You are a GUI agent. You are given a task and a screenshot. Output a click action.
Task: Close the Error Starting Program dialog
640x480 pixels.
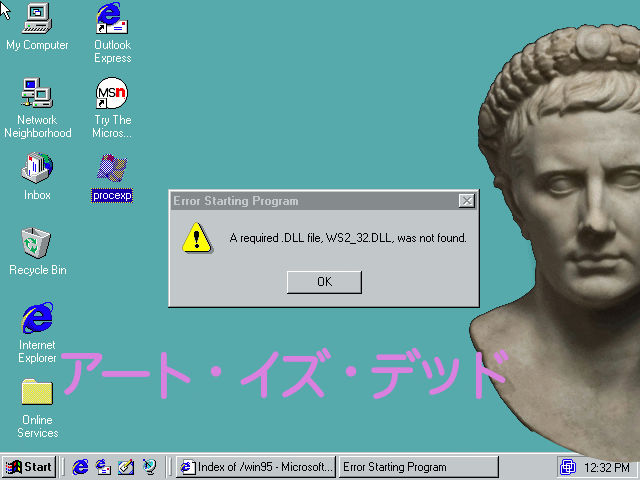tap(466, 201)
